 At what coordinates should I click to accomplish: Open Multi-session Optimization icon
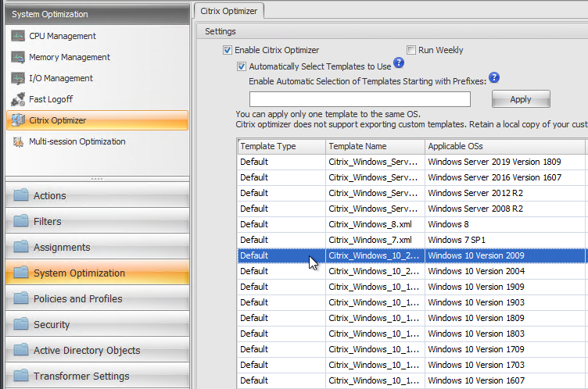[x=18, y=141]
